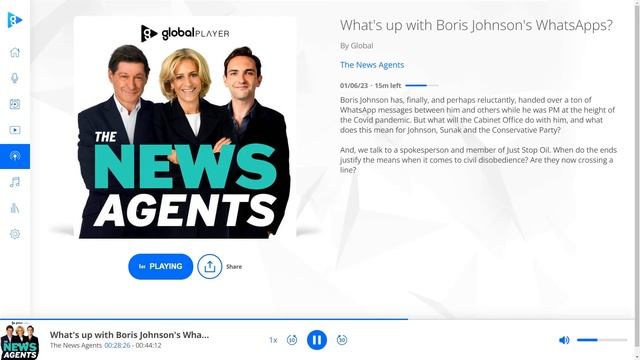Mute with the speaker volume icon
Screen dimensions: 640x360
[564, 340]
